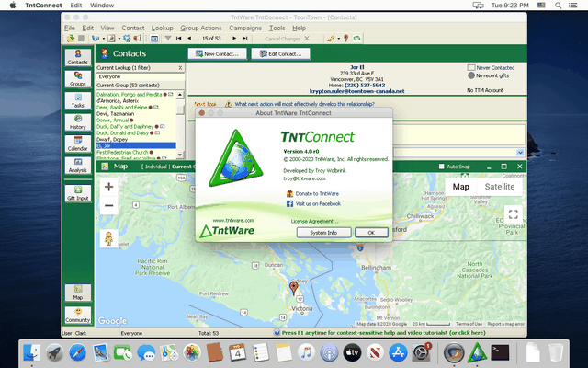Click the filter funnel toolbar icon

click(168, 39)
